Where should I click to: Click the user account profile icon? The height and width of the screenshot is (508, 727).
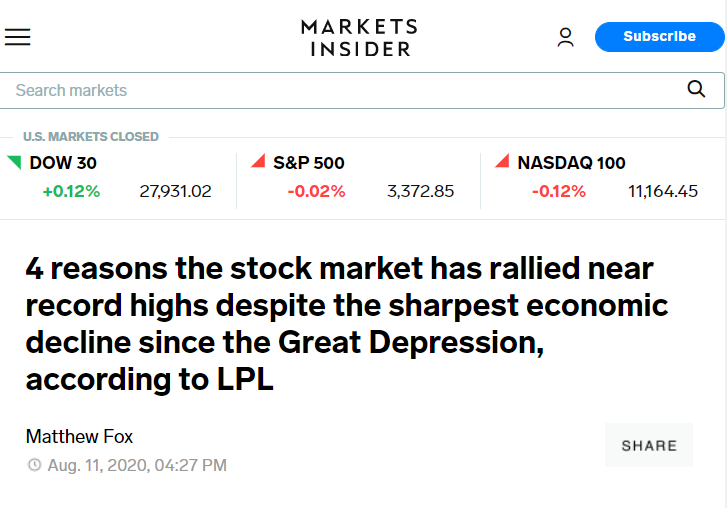click(x=565, y=37)
